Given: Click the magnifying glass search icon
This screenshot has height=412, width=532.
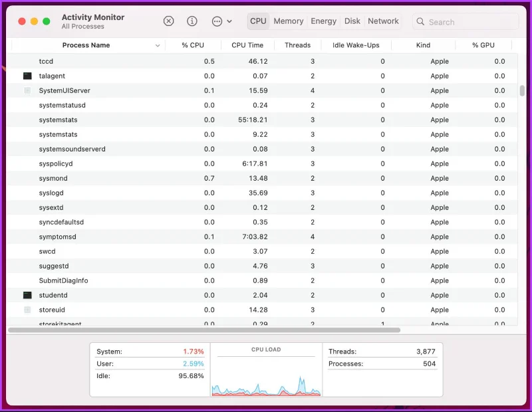Looking at the screenshot, I should point(420,22).
